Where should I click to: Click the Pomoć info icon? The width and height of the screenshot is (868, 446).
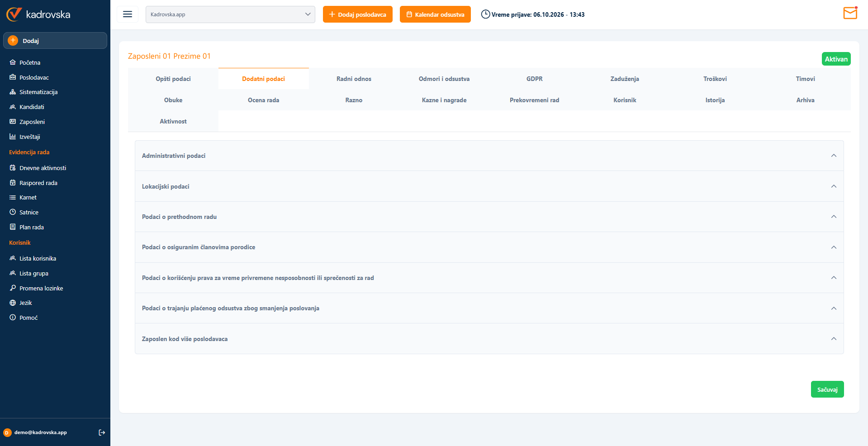[x=13, y=318]
